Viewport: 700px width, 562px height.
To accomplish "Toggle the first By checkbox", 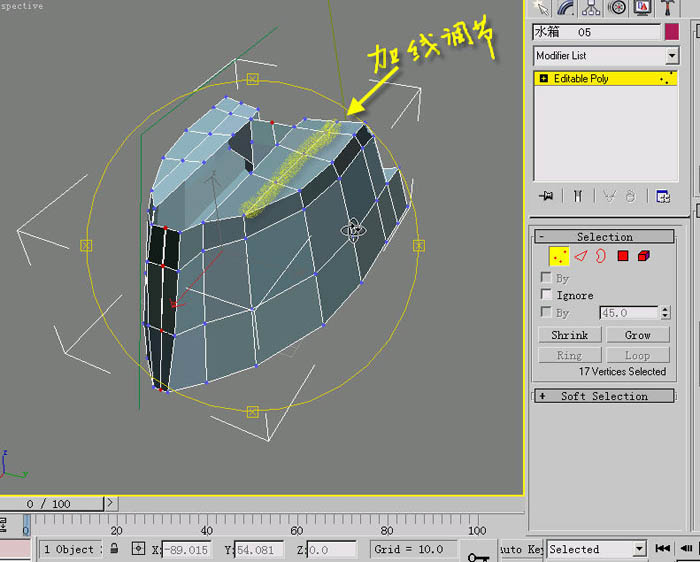I will [546, 277].
